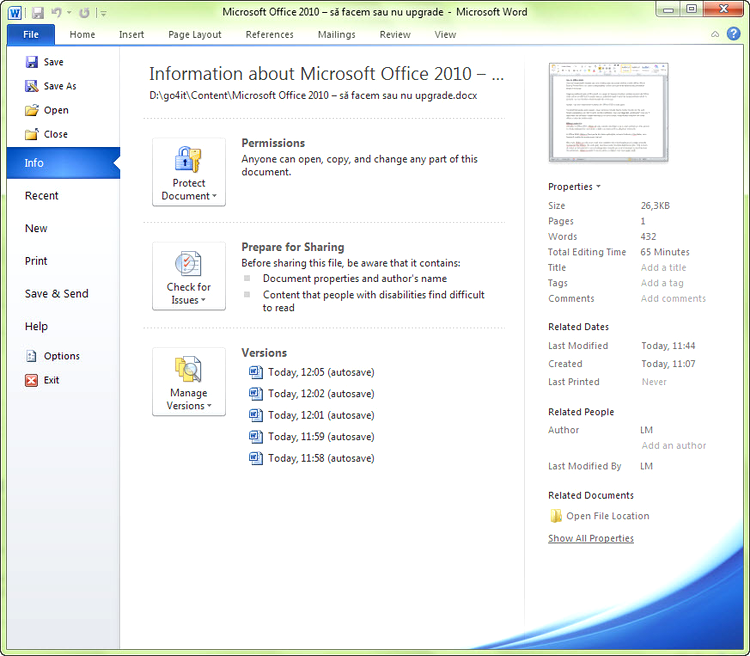Open the Protect Document dropdown button
This screenshot has height=656, width=750.
[189, 172]
